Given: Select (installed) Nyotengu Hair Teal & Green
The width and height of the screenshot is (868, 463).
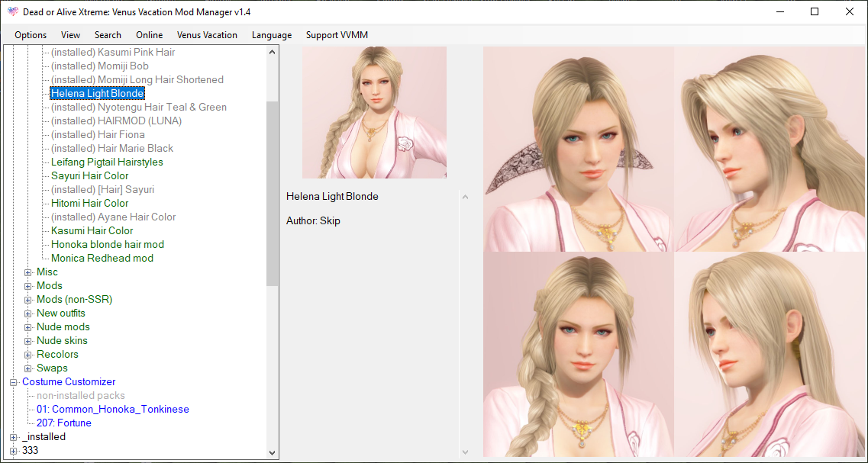Looking at the screenshot, I should tap(139, 107).
